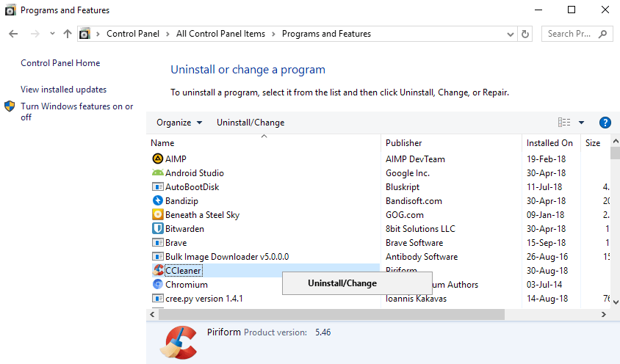The width and height of the screenshot is (620, 364).
Task: Open Turn Windows features on or off
Action: [x=76, y=112]
